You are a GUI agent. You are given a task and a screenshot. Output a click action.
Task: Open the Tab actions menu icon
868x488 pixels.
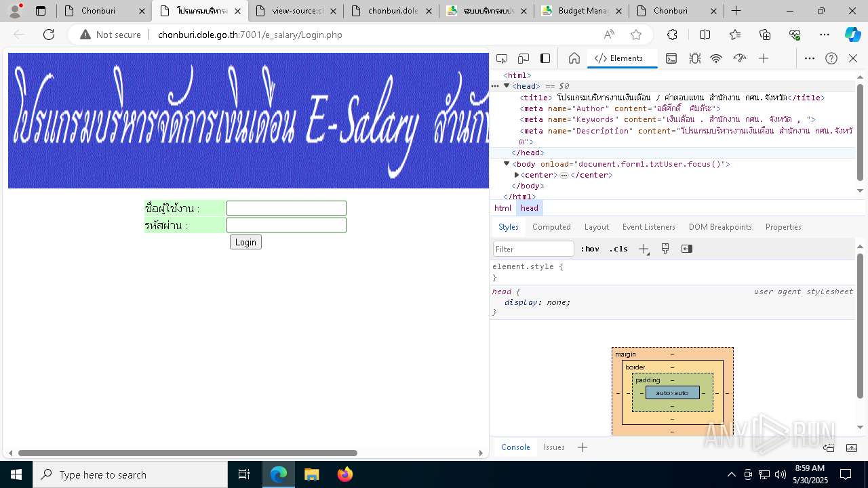(x=41, y=11)
